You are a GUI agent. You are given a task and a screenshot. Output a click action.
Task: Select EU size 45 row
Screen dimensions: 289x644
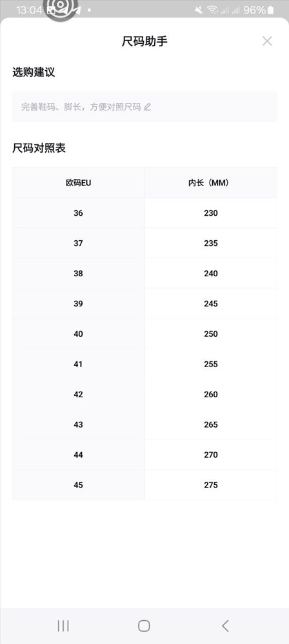tap(144, 485)
